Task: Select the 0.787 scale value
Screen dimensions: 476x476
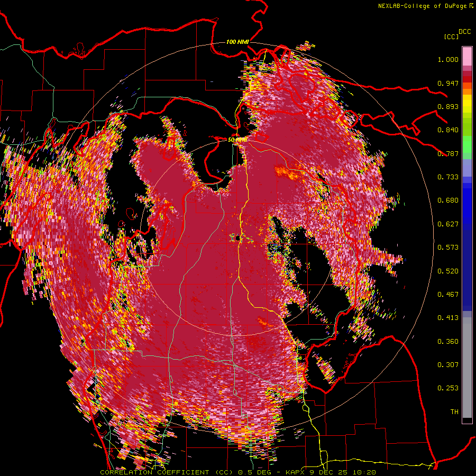Action: (448, 153)
